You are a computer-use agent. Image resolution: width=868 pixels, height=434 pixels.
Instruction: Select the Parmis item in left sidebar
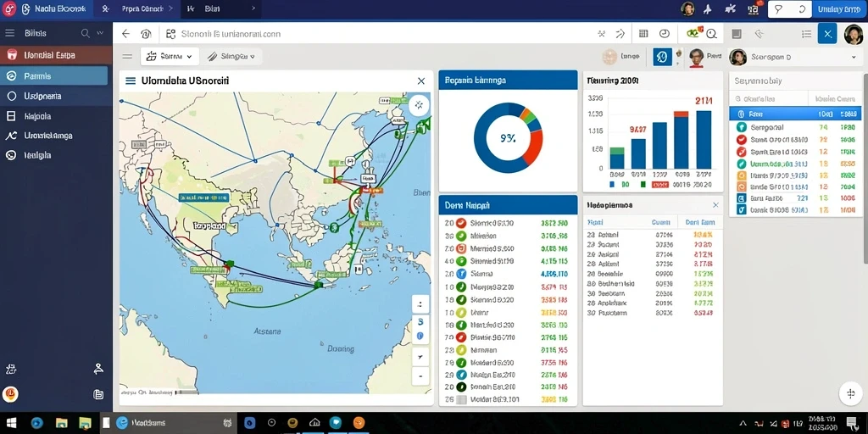pos(54,75)
